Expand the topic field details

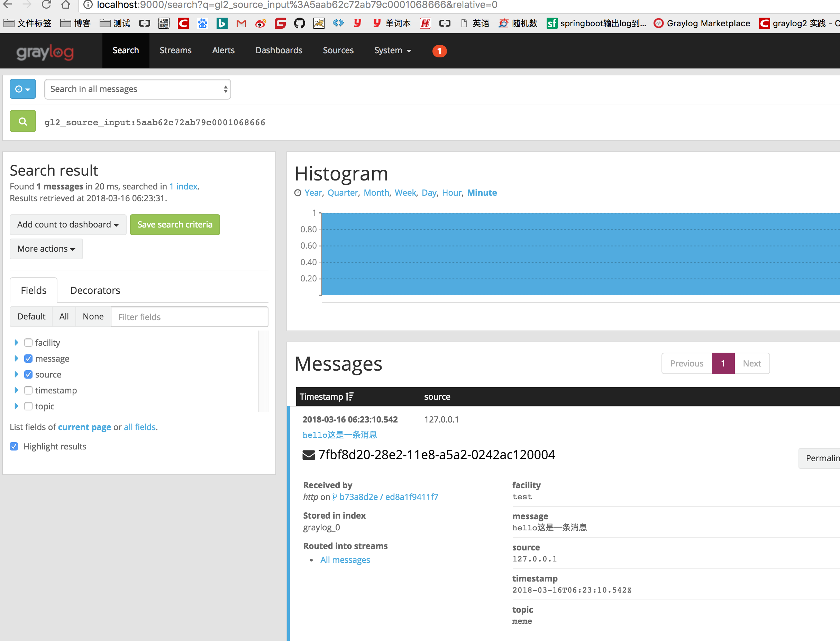pos(16,406)
